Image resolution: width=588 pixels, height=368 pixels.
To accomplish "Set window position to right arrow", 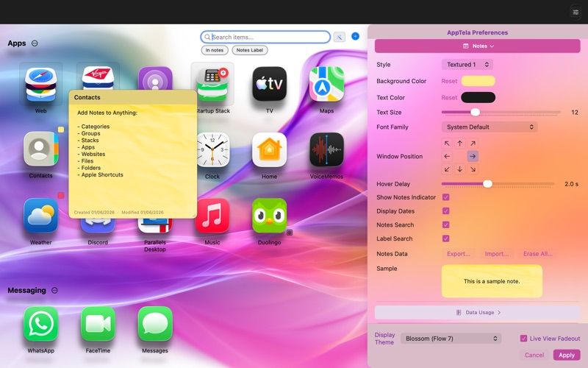I will point(473,156).
